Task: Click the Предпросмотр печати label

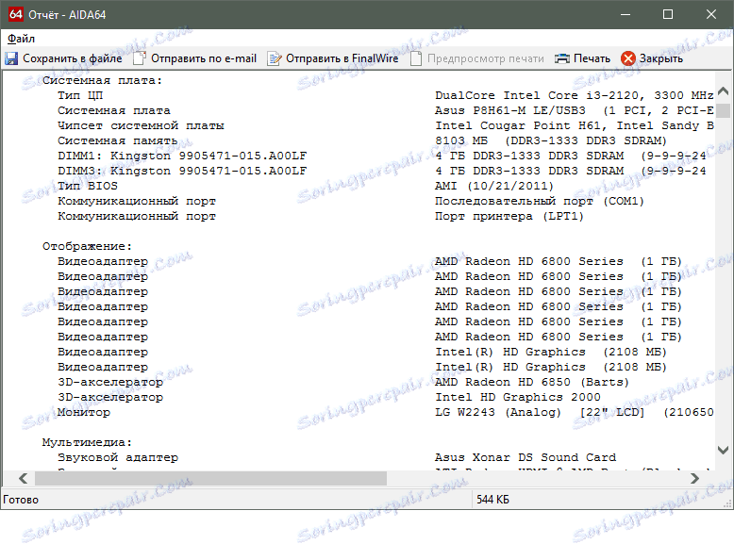Action: [x=486, y=58]
